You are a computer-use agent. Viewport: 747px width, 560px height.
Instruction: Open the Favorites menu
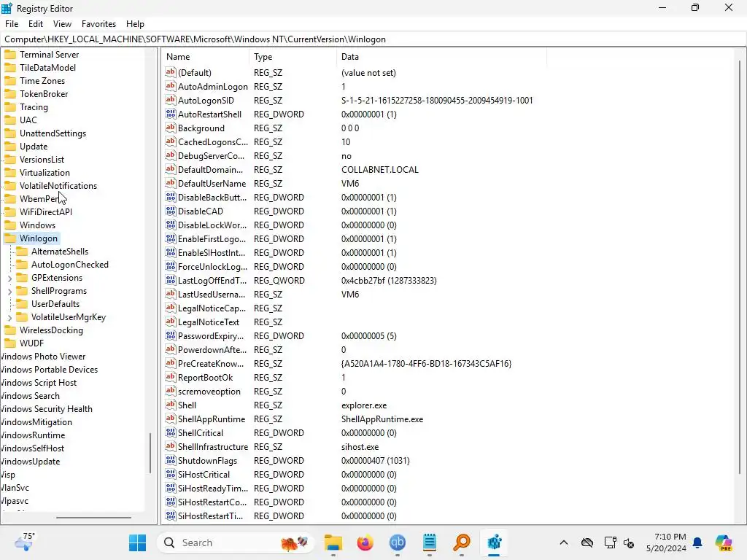tap(98, 24)
